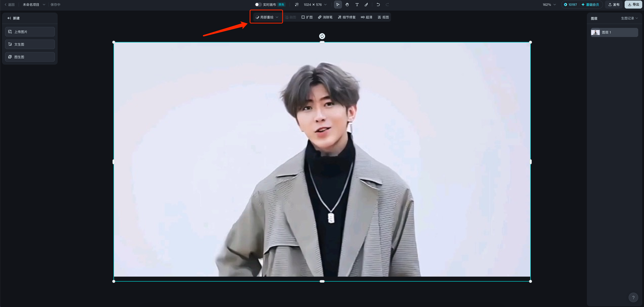Select the text tool
The height and width of the screenshot is (307, 644).
(x=357, y=5)
